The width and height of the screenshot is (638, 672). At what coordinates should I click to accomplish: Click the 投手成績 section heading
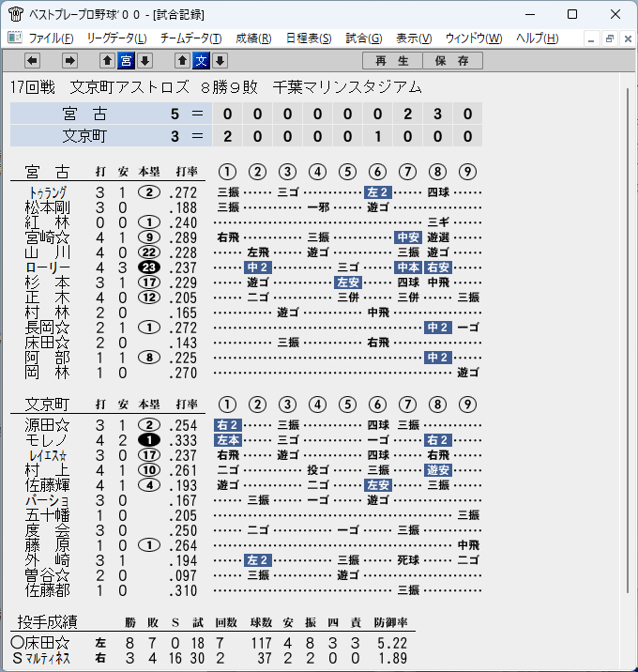click(x=47, y=622)
